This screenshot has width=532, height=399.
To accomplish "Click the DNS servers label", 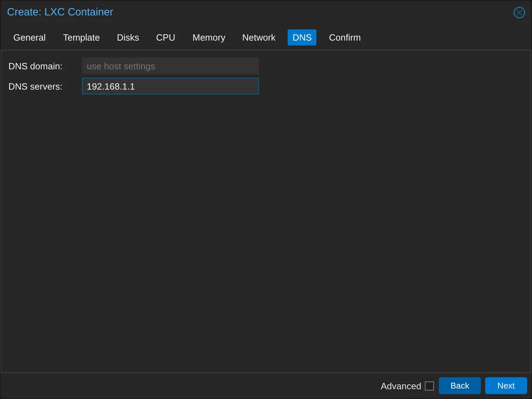I will click(x=35, y=86).
